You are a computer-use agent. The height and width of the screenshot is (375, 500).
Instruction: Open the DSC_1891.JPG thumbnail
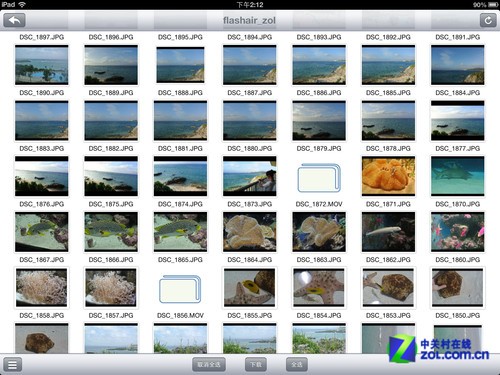[458, 65]
